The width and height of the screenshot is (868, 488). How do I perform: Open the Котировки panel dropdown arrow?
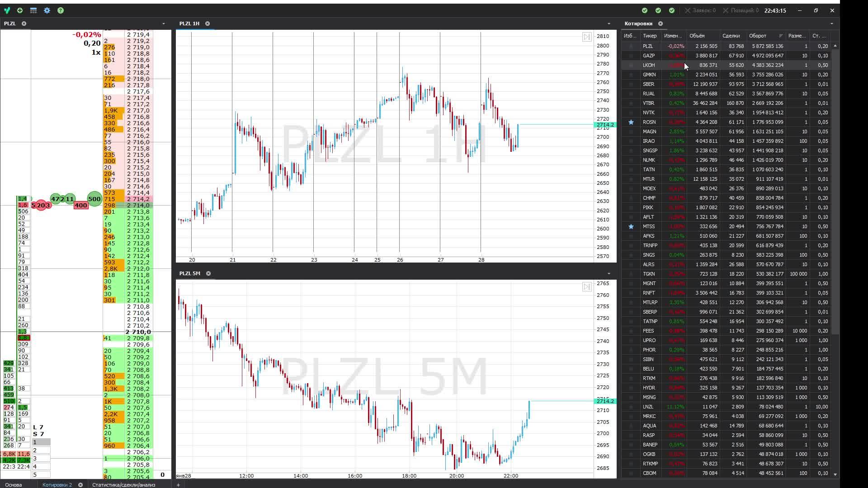pyautogui.click(x=832, y=23)
